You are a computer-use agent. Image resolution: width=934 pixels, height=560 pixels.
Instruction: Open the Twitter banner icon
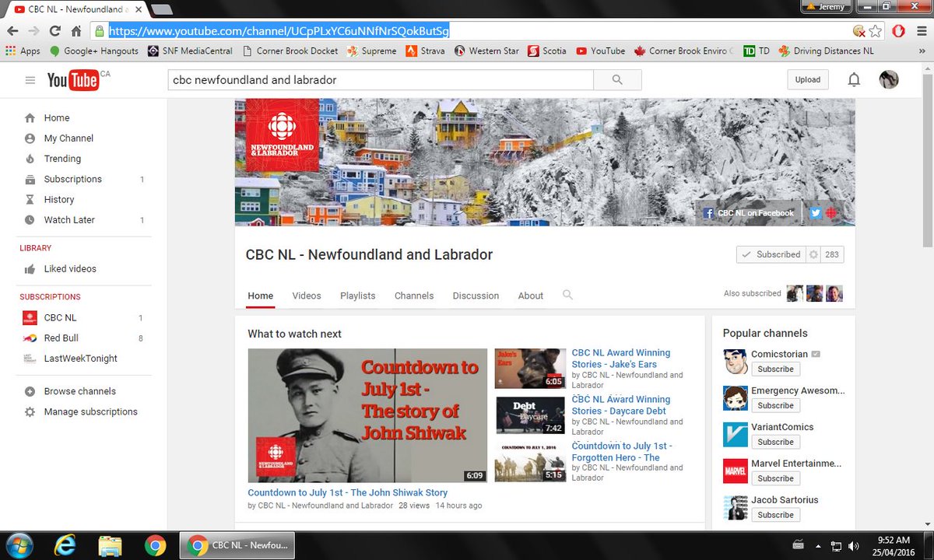pyautogui.click(x=816, y=213)
